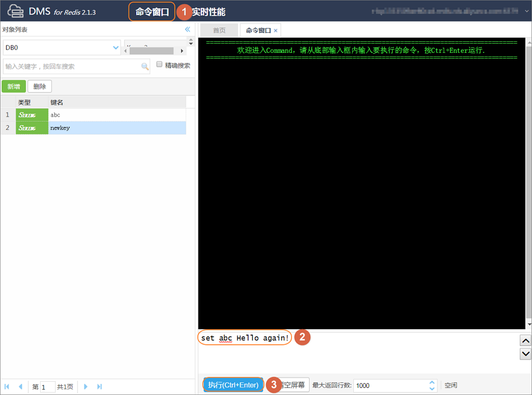Go to first page of key list
The image size is (532, 395).
pyautogui.click(x=7, y=387)
